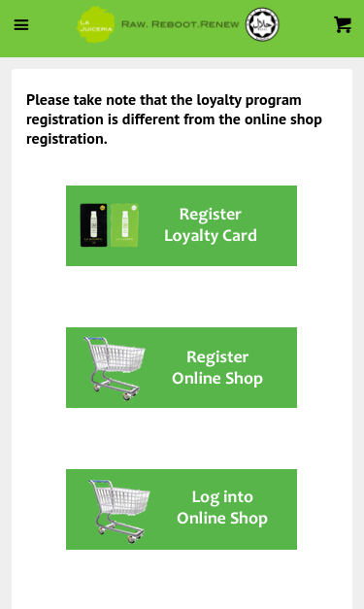Image resolution: width=364 pixels, height=609 pixels.
Task: Click the "Log into Online Shop" label text
Action: coord(222,507)
